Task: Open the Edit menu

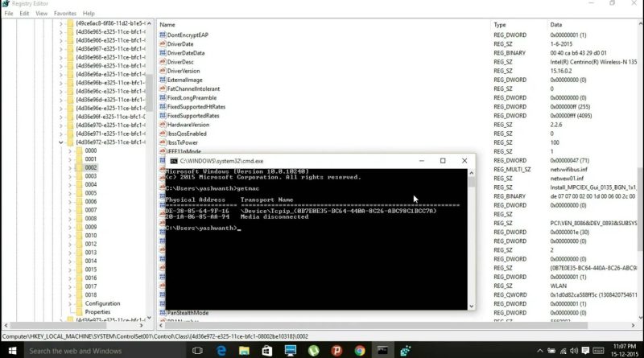Action: [24, 14]
